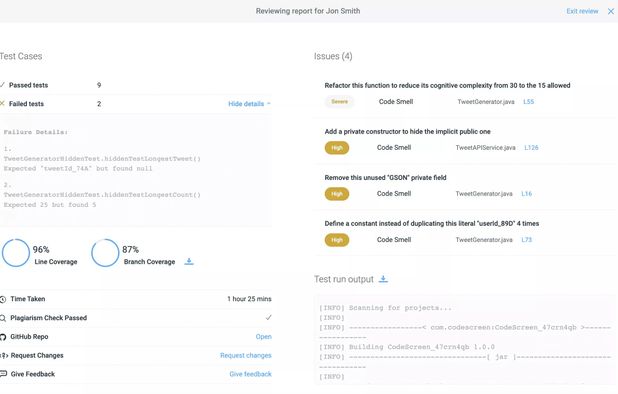Click the speech bubble icon beside Give Feedback
Image resolution: width=618 pixels, height=394 pixels.
click(3, 374)
